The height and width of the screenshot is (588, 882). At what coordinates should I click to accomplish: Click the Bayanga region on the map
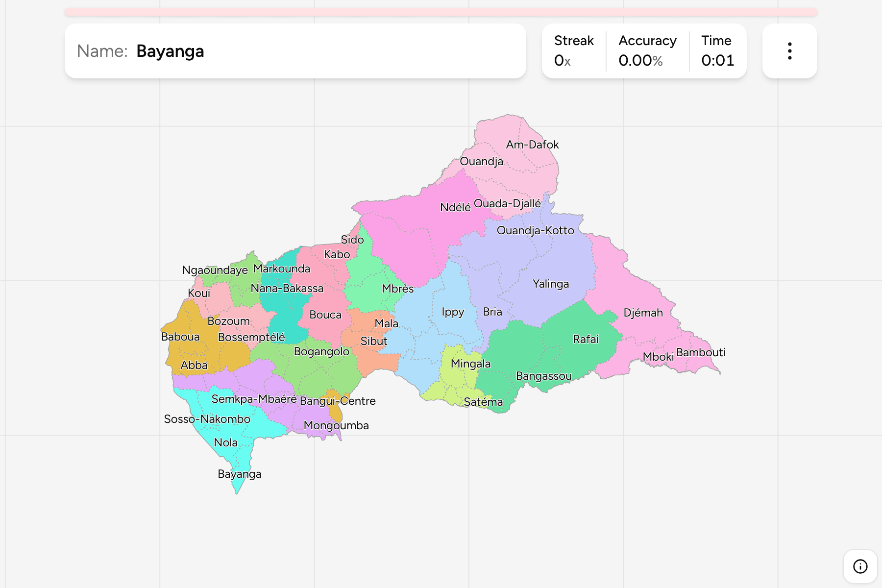(240, 474)
